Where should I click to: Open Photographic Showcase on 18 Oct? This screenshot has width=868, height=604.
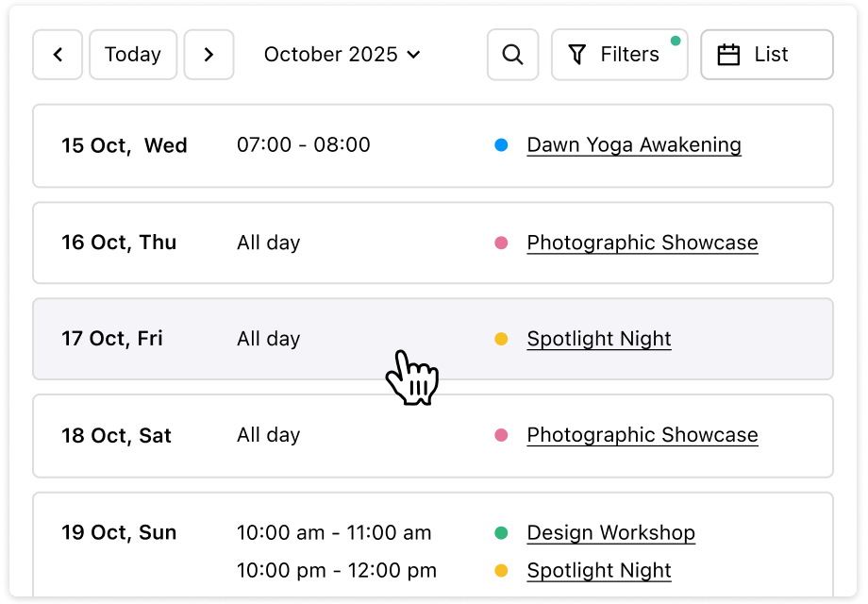point(642,435)
